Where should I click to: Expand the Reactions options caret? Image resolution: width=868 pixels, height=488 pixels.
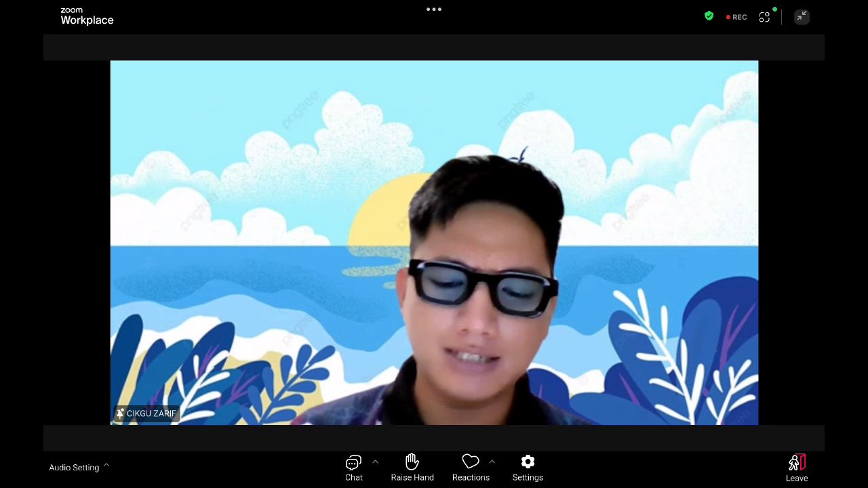[492, 462]
